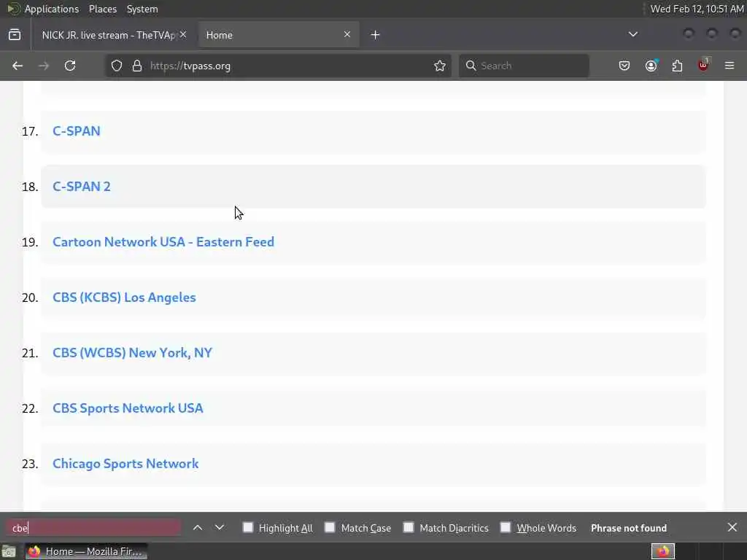The width and height of the screenshot is (747, 560).
Task: Open the Applications menu
Action: (52, 9)
